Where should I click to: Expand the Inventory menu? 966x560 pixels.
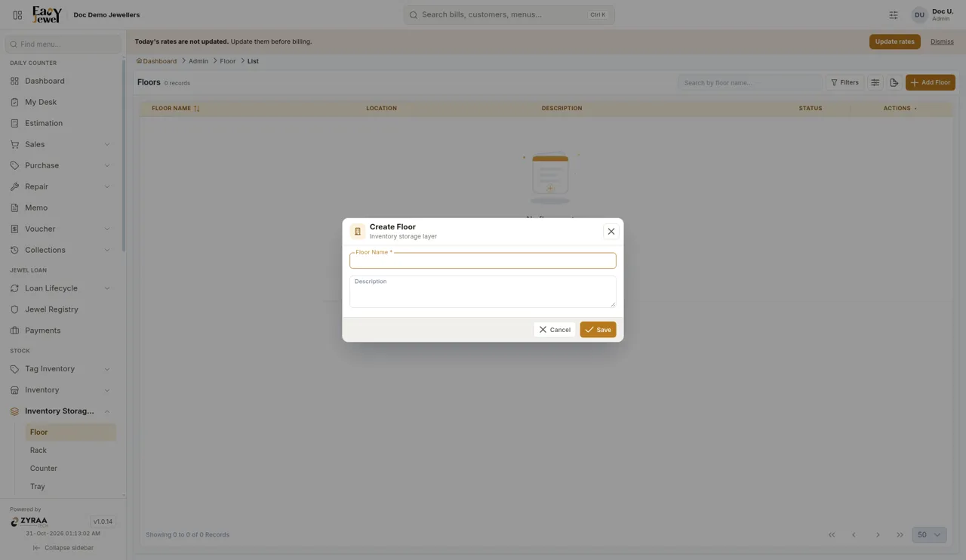tap(60, 390)
